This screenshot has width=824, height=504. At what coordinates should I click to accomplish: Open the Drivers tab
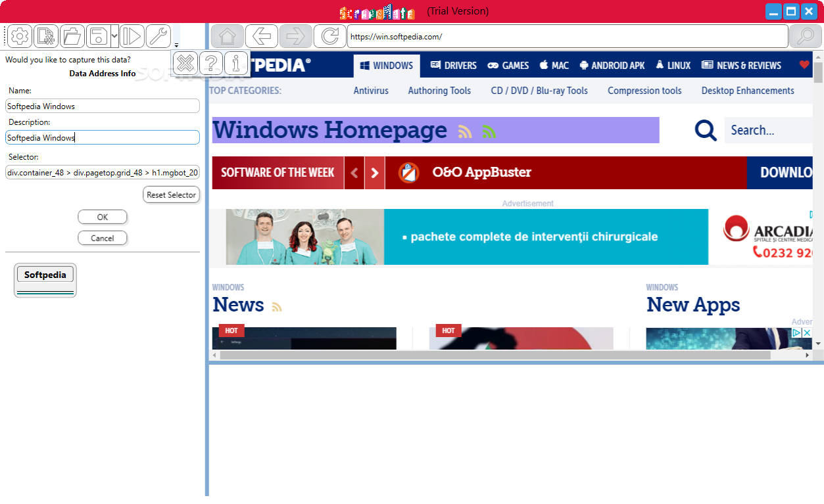453,65
